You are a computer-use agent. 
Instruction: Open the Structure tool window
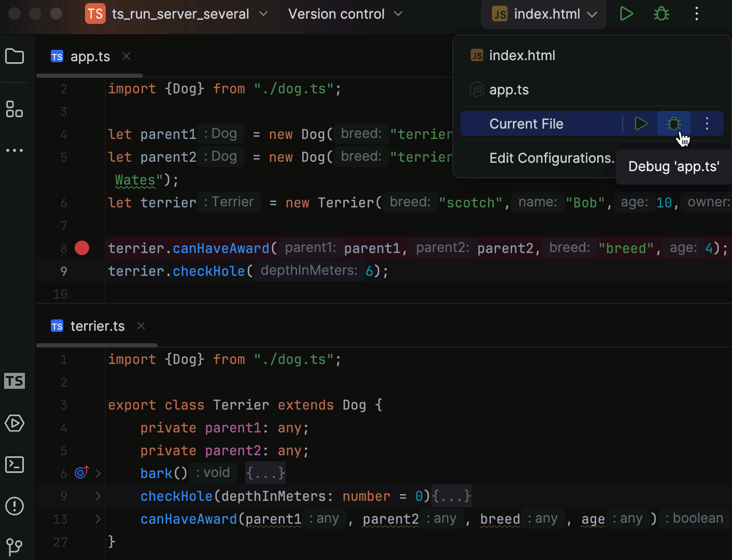coord(15,109)
